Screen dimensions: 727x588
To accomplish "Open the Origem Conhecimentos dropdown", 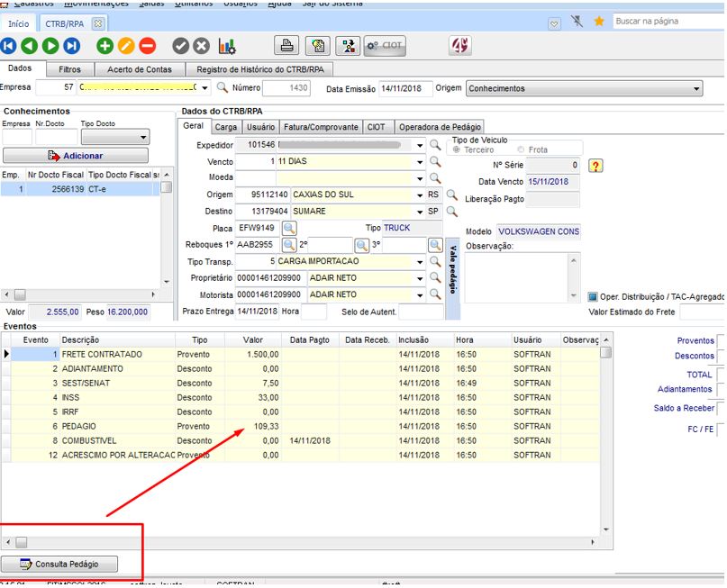I will pos(696,88).
